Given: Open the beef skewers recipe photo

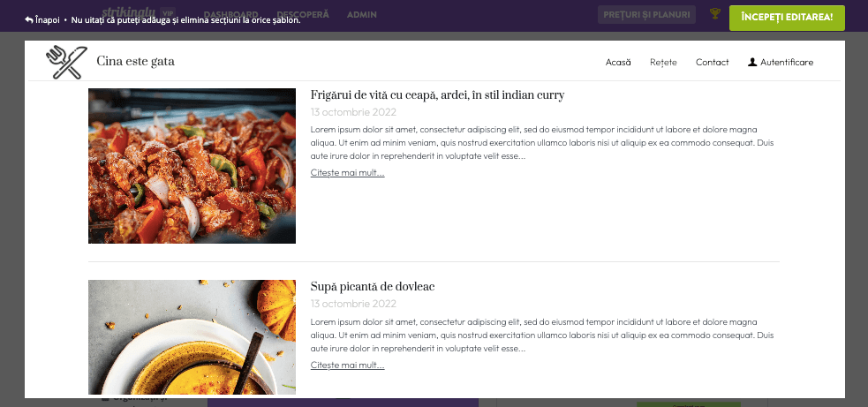Looking at the screenshot, I should coord(192,166).
